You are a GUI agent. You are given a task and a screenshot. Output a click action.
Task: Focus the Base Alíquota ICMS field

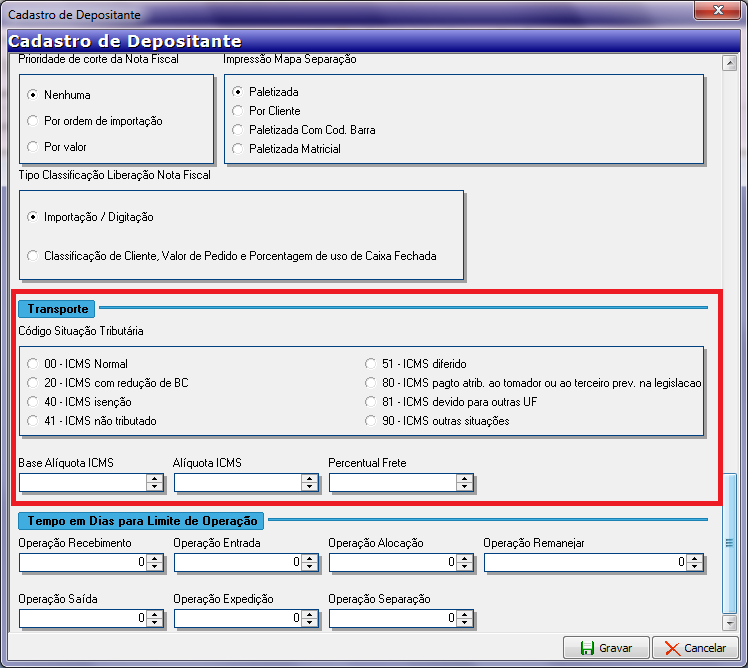click(83, 482)
